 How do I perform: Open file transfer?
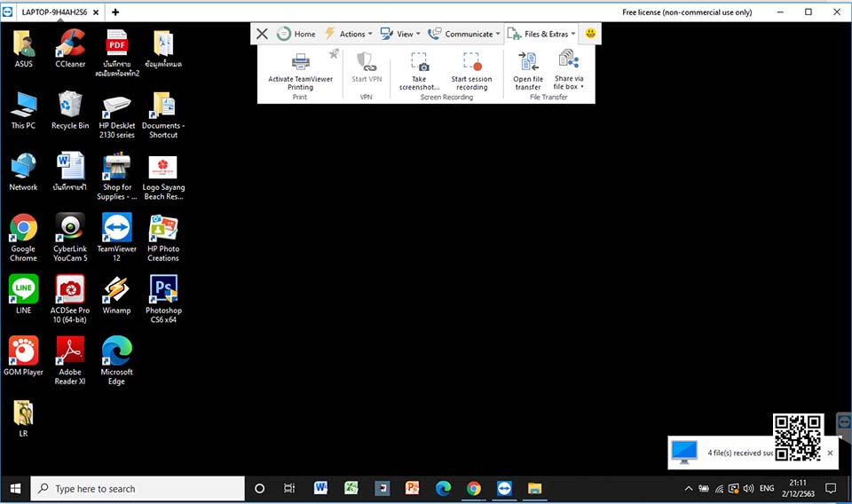528,71
